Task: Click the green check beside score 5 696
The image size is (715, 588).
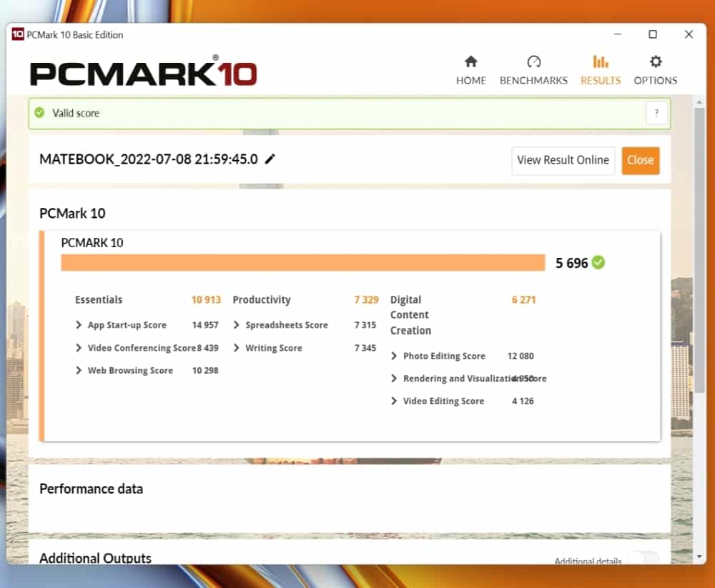Action: click(598, 263)
